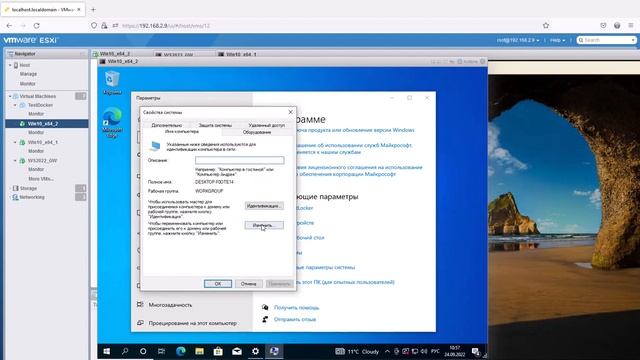This screenshot has width=640, height=360.
Task: Open the Mail app on taskbar
Action: tap(237, 351)
